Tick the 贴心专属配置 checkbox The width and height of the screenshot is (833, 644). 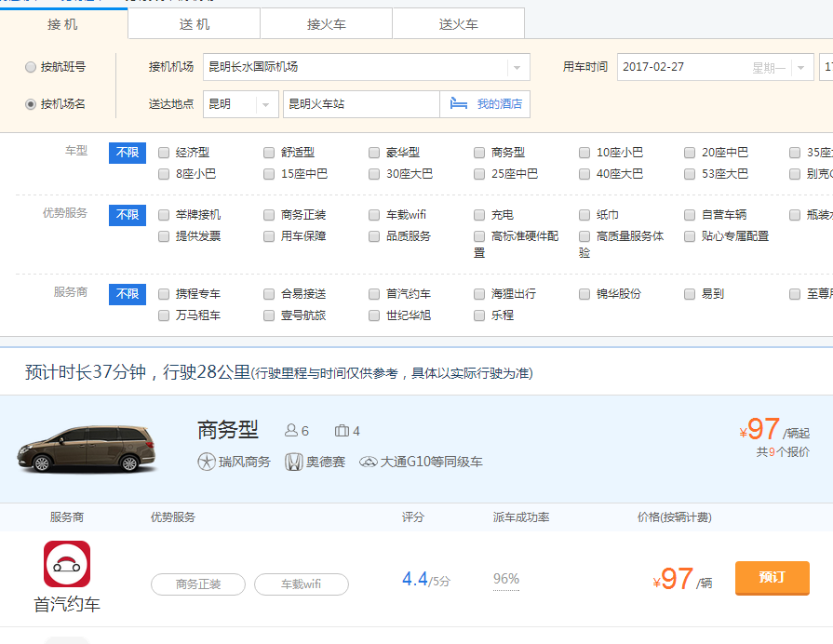[x=690, y=236]
